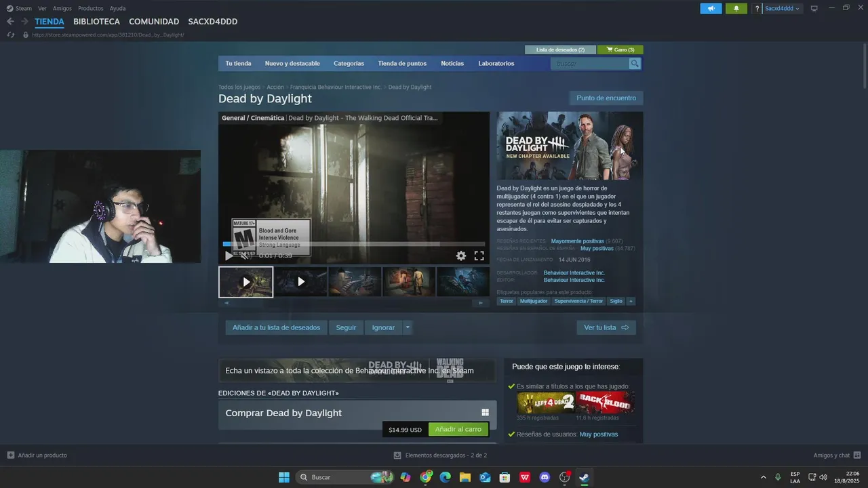Play the trailer video

click(229, 256)
